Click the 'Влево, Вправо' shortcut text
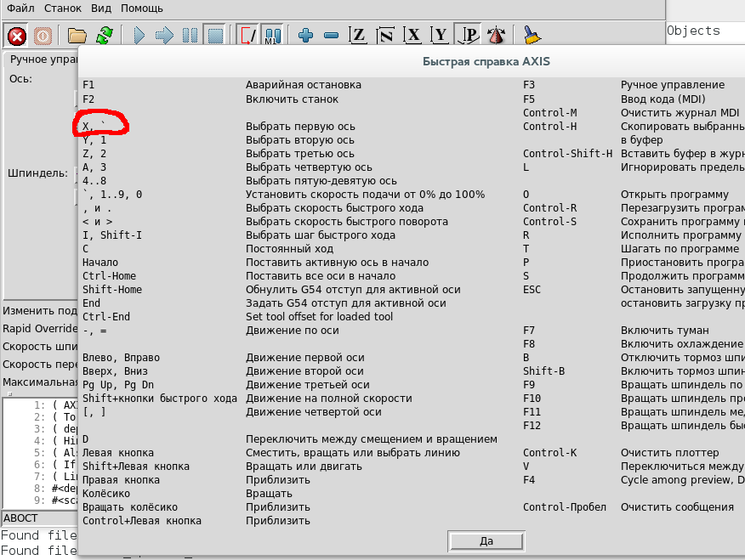 [x=121, y=358]
